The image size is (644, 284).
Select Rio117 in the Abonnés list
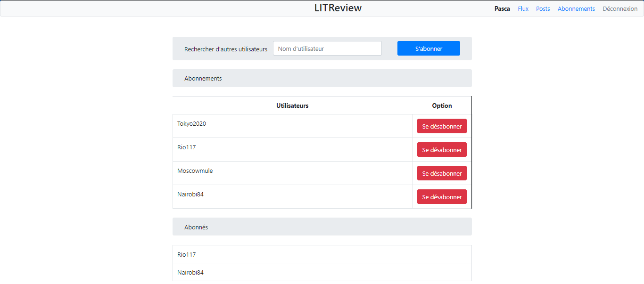tap(322, 254)
